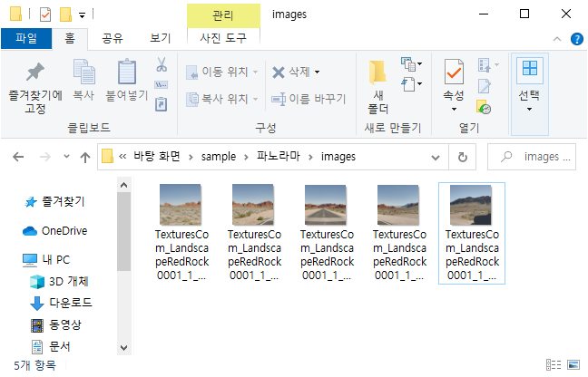Click the Cut scissors icon
The image size is (588, 377).
pyautogui.click(x=162, y=64)
